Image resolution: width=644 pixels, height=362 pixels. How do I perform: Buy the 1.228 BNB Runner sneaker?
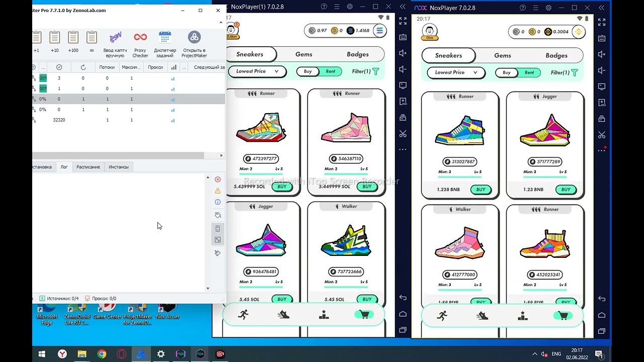click(x=480, y=190)
